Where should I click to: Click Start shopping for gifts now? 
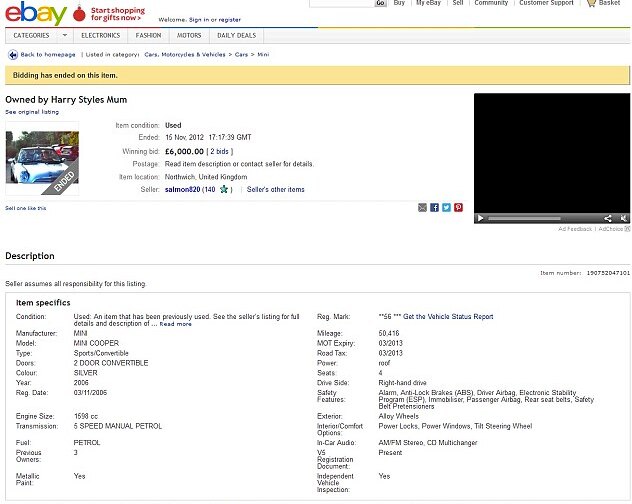118,14
